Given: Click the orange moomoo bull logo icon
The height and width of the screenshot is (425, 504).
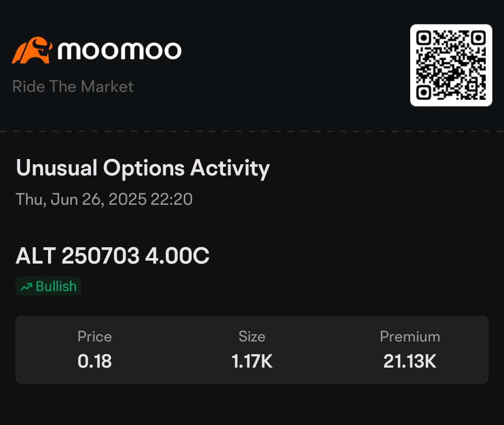Looking at the screenshot, I should point(32,50).
